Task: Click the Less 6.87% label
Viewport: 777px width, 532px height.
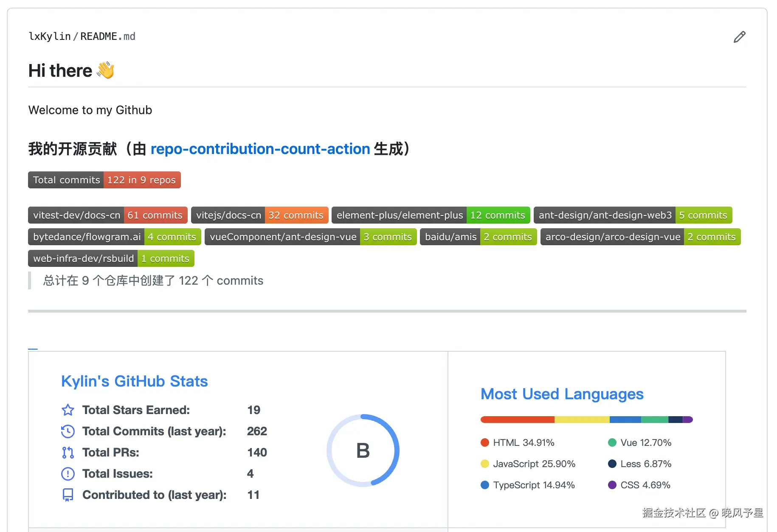Action: (x=646, y=464)
